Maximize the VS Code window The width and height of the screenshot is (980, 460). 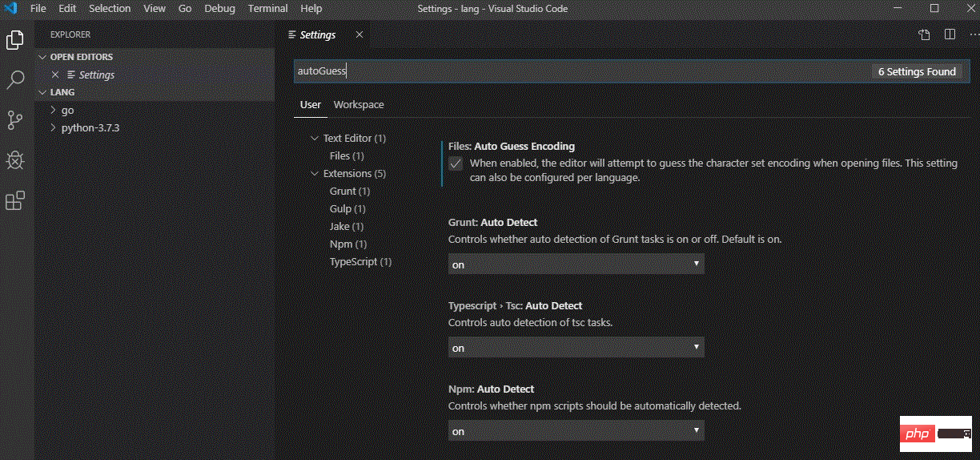click(x=934, y=8)
